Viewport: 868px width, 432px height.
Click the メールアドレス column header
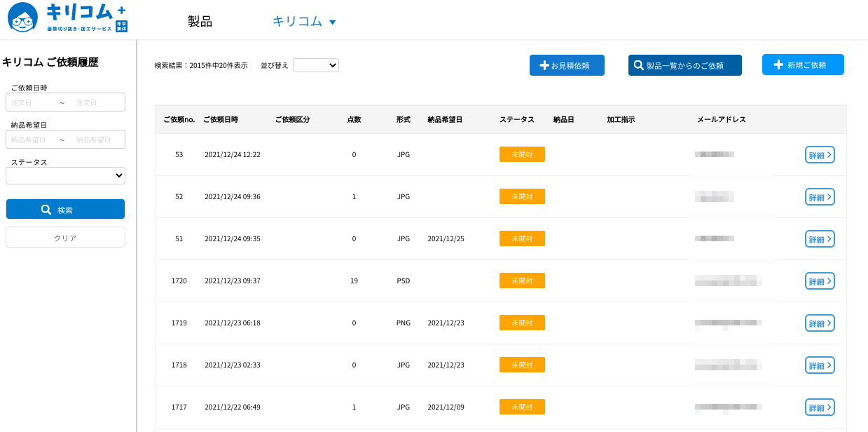pyautogui.click(x=722, y=119)
